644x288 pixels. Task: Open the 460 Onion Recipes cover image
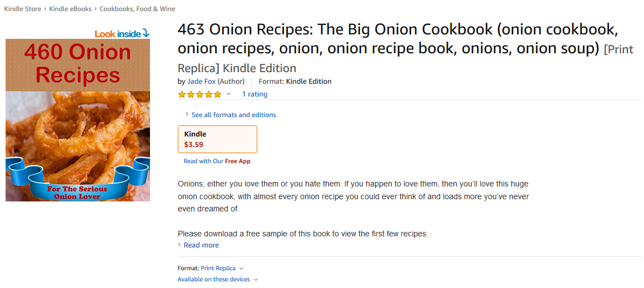78,120
